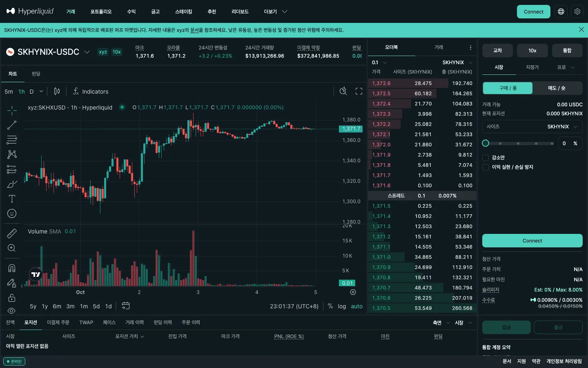This screenshot has height=368, width=588.
Task: Open the SKHYNIX size unit dropdown in order form
Action: (x=562, y=127)
